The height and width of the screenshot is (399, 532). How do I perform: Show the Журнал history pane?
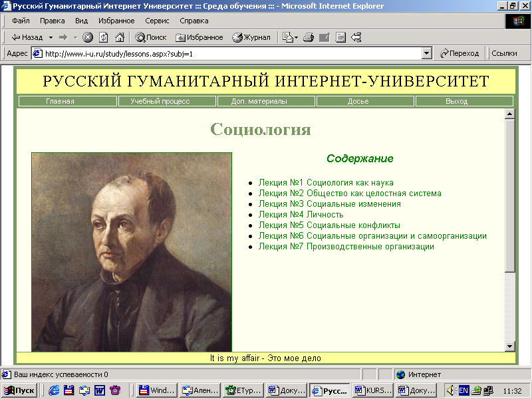point(251,37)
